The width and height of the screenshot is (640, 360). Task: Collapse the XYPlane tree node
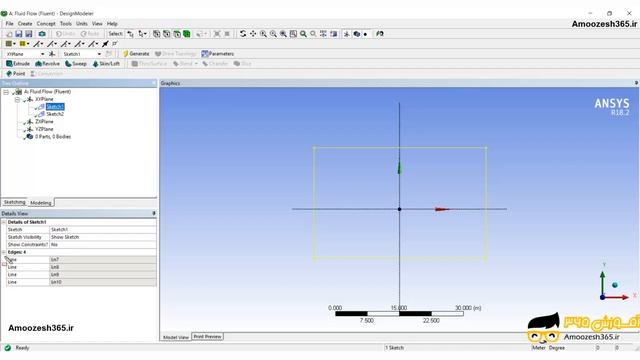tap(17, 99)
